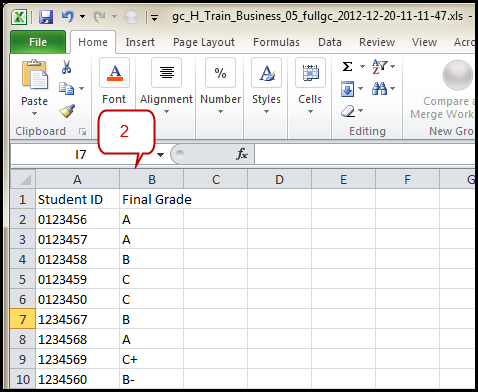Click cell A7 containing 1234567
Image resolution: width=478 pixels, height=392 pixels.
tap(77, 319)
